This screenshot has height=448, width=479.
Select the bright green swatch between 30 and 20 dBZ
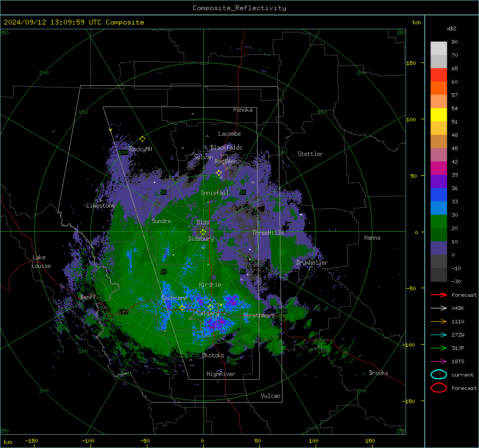coord(439,222)
